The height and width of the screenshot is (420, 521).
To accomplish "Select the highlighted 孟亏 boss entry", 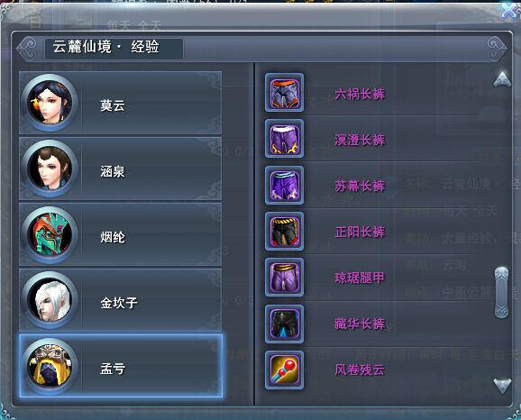I will click(x=121, y=366).
